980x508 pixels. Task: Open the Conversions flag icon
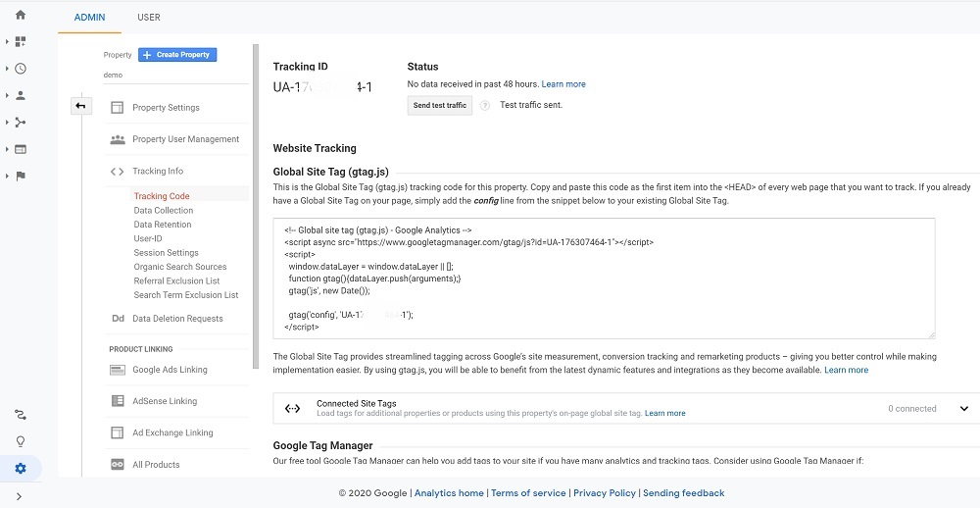(21, 176)
